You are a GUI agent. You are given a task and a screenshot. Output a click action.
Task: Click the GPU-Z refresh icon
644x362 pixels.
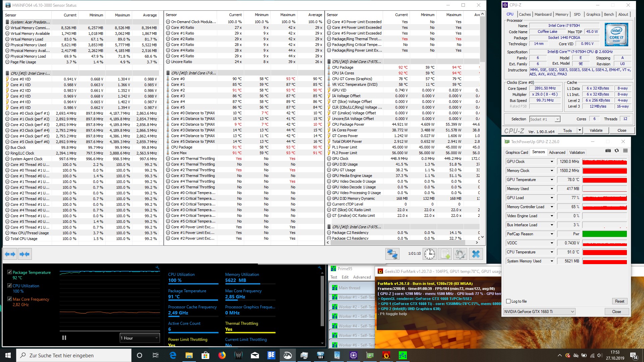(616, 151)
